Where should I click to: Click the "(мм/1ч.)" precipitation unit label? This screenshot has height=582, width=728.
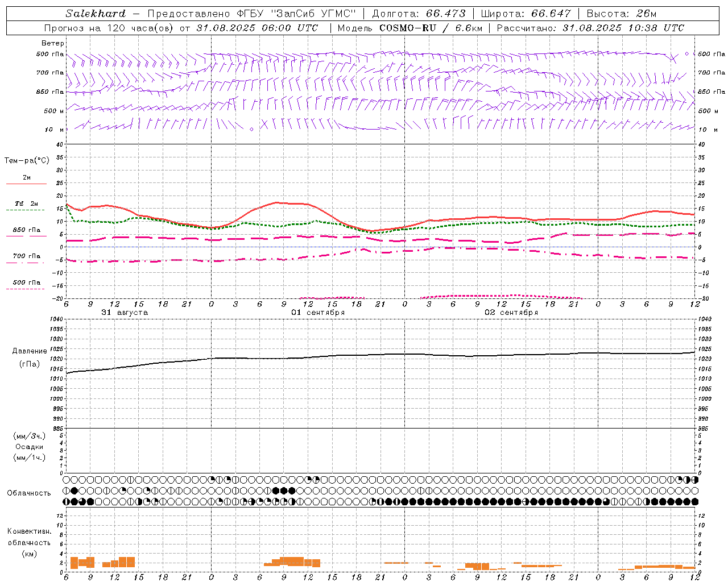[x=30, y=458]
